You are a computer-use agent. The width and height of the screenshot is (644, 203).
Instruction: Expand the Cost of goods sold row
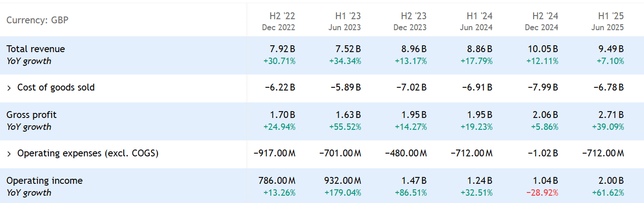(x=9, y=88)
